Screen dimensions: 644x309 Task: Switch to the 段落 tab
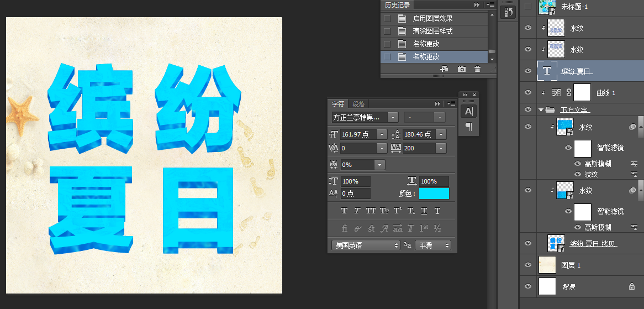pos(358,104)
